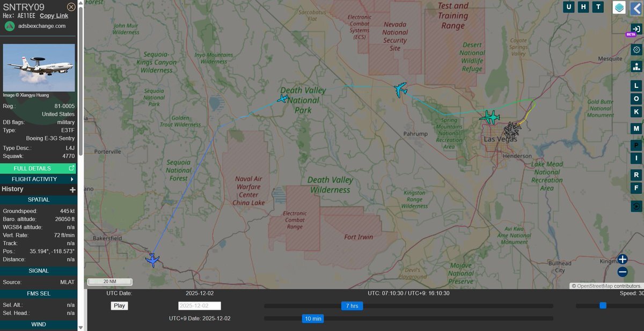Screen dimensions: 644x331
Task: Open the aircraft stats podium icon
Action: (636, 66)
